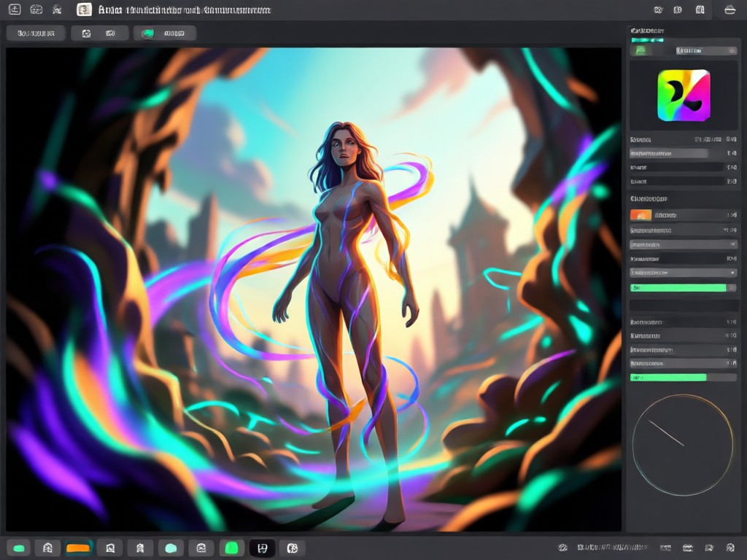This screenshot has height=560, width=747.
Task: Open the grey dropdown directly above the long green slider
Action: click(684, 273)
